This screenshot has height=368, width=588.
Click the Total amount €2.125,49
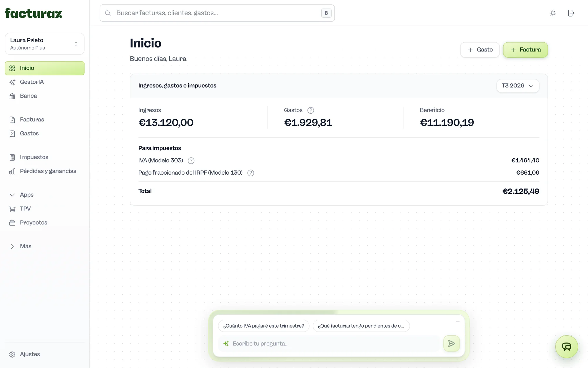[521, 191]
